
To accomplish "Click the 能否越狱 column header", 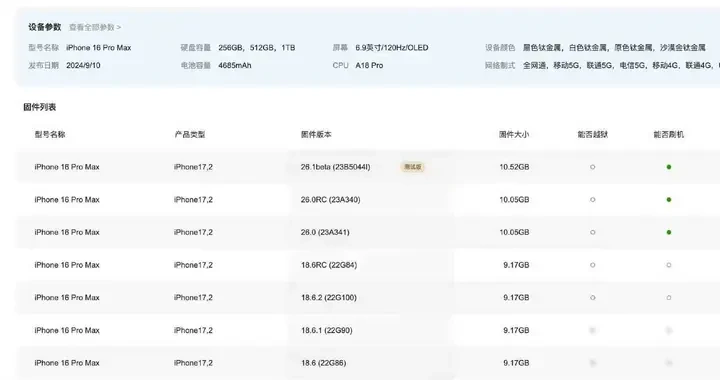I will click(x=592, y=134).
